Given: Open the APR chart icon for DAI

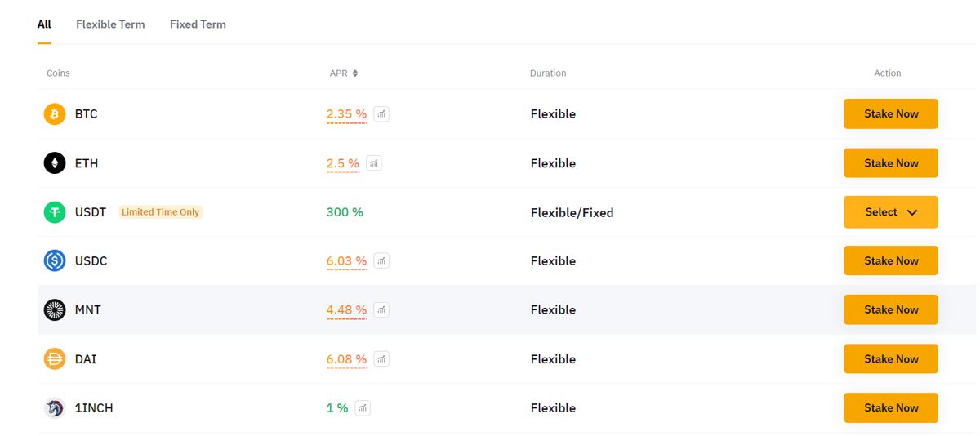Looking at the screenshot, I should point(381,359).
